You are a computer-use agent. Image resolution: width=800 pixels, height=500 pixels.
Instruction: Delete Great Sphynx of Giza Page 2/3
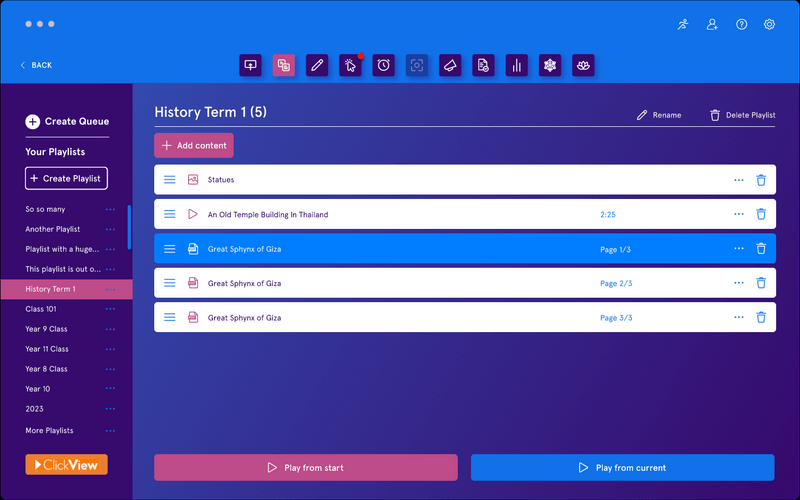[x=761, y=283]
